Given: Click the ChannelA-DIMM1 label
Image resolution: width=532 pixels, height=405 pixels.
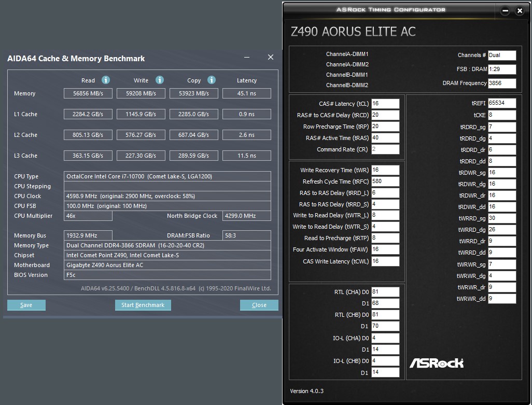Looking at the screenshot, I should tap(347, 54).
